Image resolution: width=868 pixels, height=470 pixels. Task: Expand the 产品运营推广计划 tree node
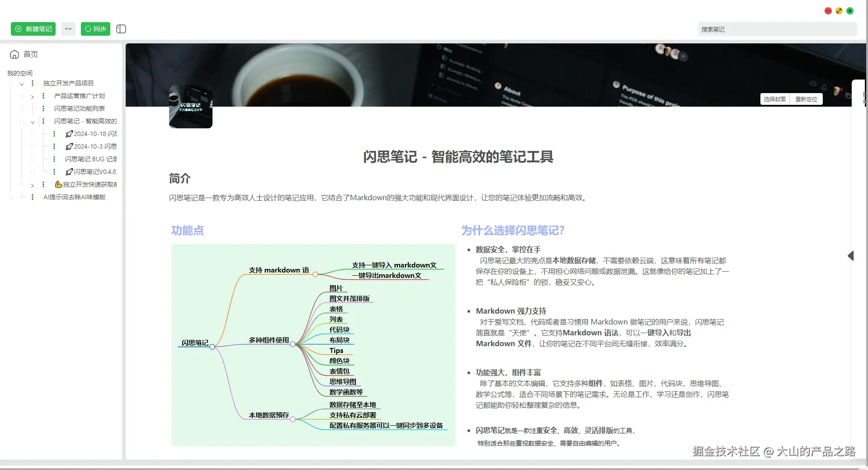32,96
